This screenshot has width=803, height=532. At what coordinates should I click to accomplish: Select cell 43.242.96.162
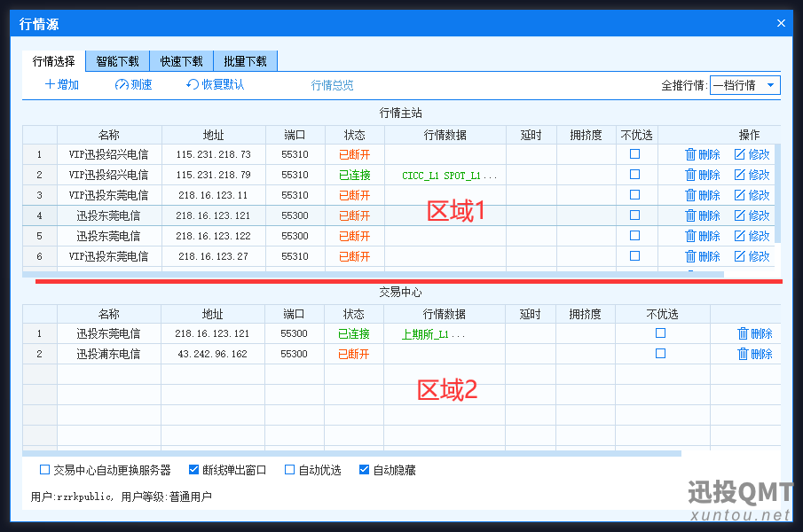(213, 354)
